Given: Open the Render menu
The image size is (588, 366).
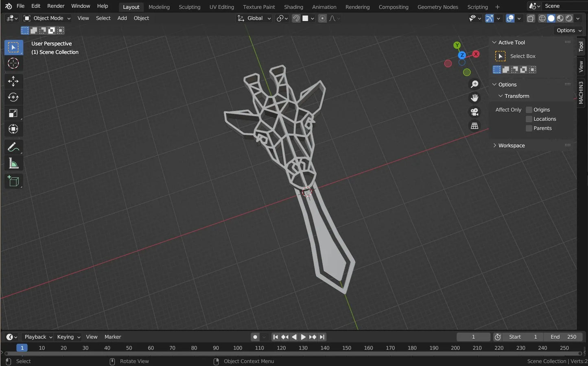Looking at the screenshot, I should pos(56,6).
